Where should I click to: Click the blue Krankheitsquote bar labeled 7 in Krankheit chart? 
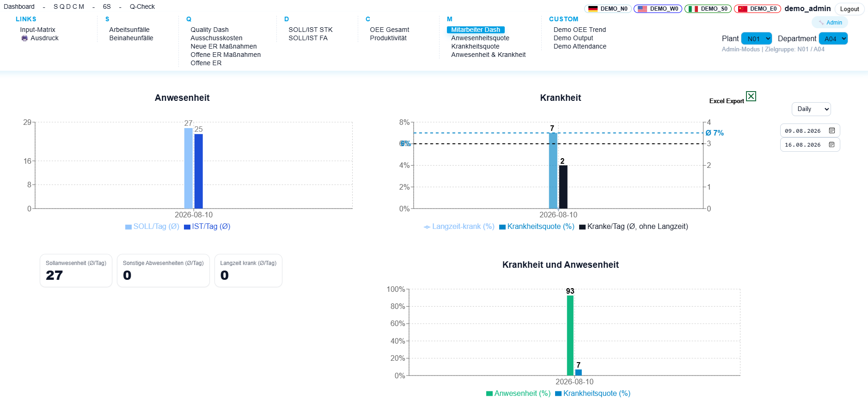click(x=553, y=171)
